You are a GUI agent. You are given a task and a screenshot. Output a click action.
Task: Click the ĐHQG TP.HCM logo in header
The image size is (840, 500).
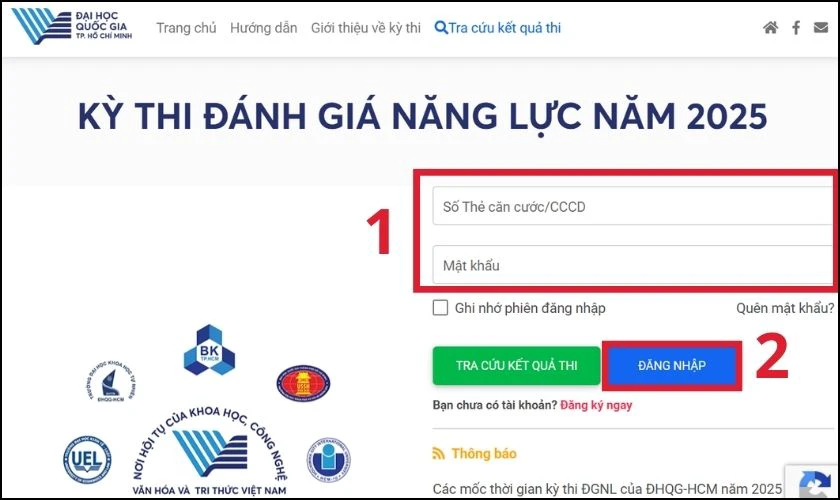click(72, 26)
